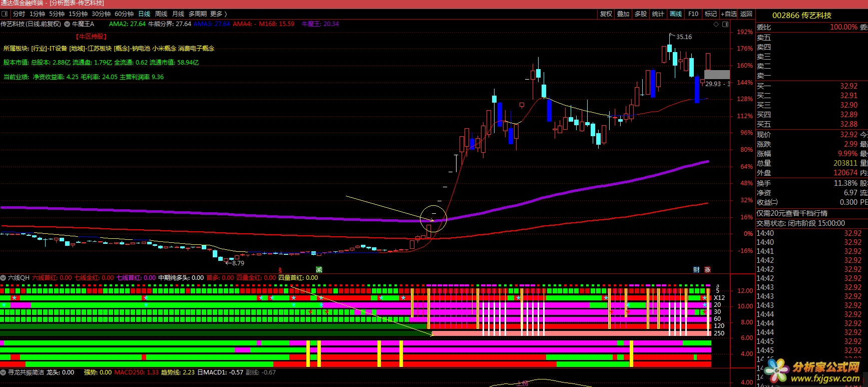Click the 传艺科技(日线,前复权) chart title
The image size is (868, 387).
(x=31, y=24)
